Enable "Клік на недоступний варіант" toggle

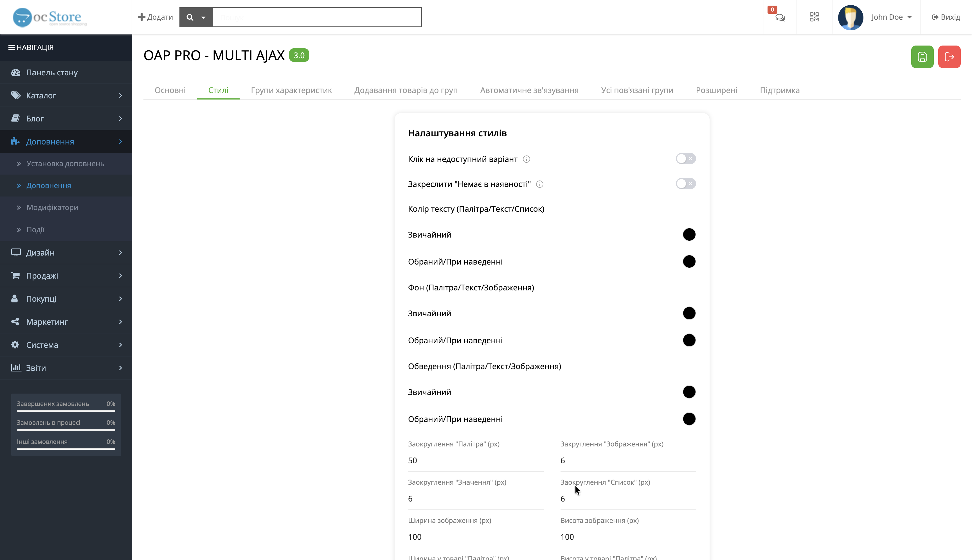click(685, 159)
